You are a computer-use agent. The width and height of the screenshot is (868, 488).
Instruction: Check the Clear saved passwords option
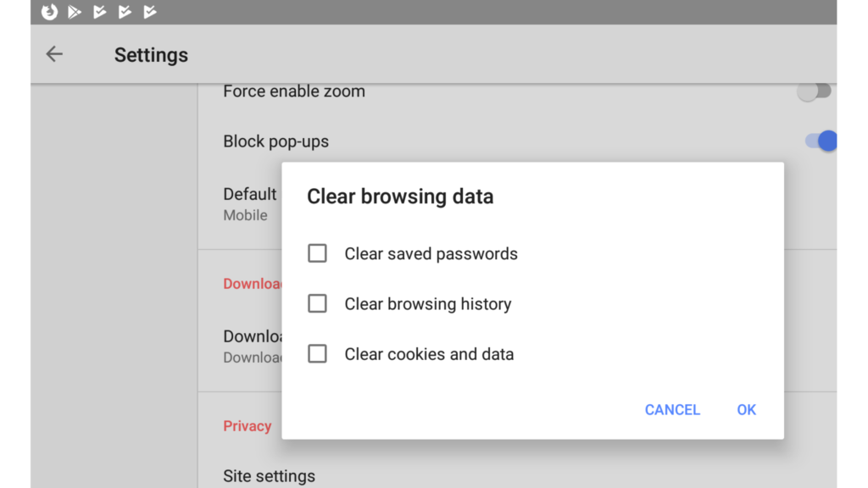pyautogui.click(x=317, y=252)
